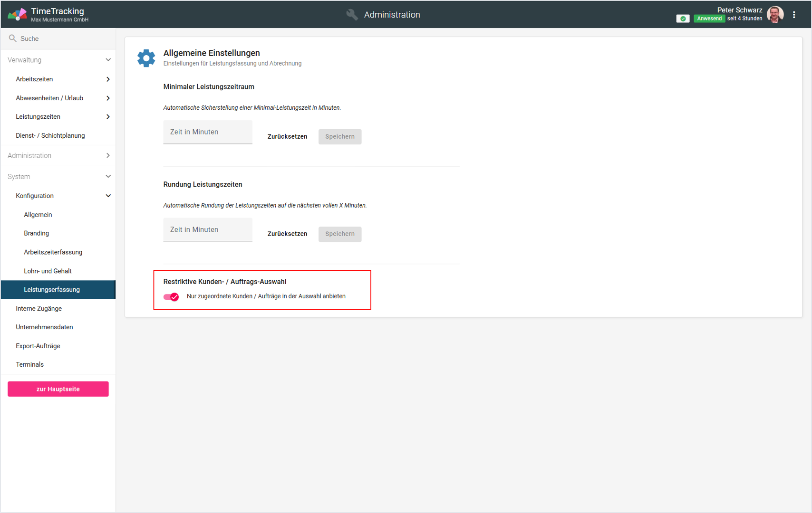Viewport: 812px width, 513px height.
Task: Click the TimeTracking logo icon
Action: point(17,15)
